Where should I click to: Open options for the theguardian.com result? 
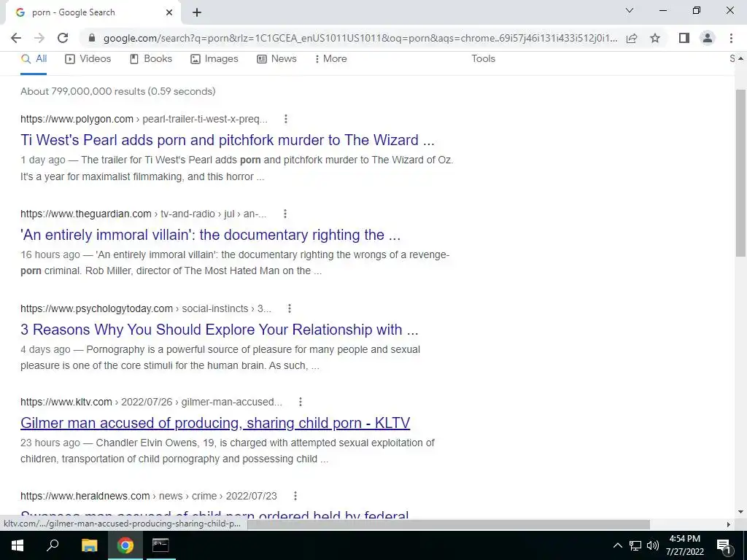[285, 214]
